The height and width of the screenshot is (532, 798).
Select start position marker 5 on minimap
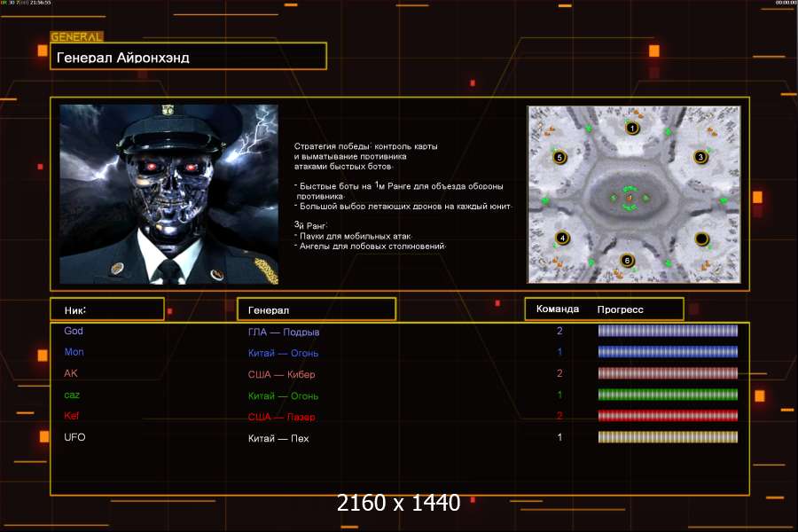coord(559,157)
